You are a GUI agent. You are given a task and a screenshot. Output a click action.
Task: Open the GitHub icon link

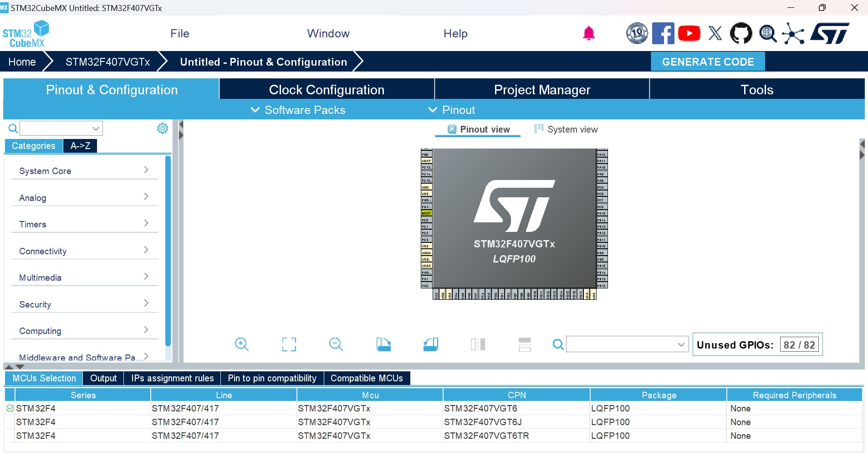pyautogui.click(x=741, y=33)
